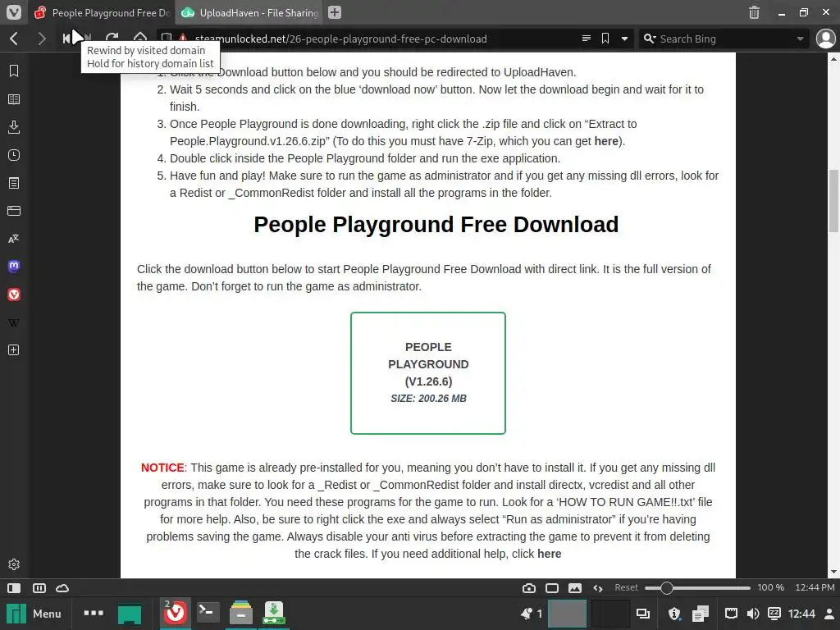This screenshot has height=630, width=840.
Task: Open the volume control in tray
Action: pos(753,614)
